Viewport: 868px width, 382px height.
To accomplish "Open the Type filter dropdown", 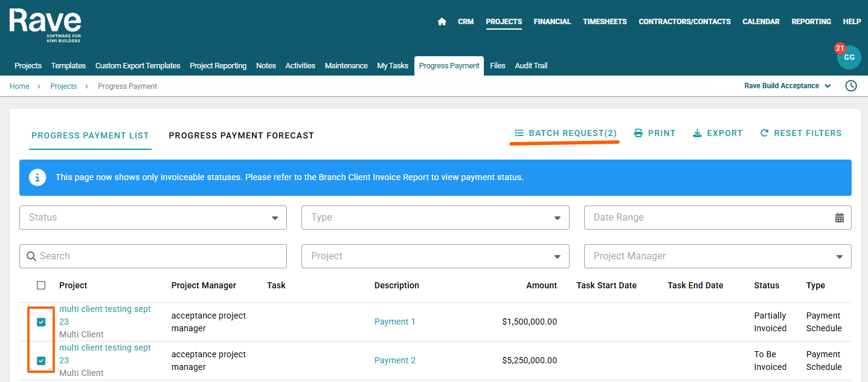I will (435, 218).
